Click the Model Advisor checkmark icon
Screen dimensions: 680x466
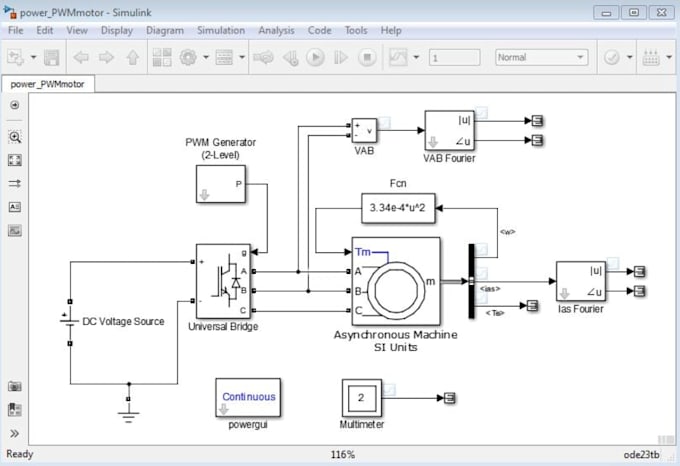612,57
